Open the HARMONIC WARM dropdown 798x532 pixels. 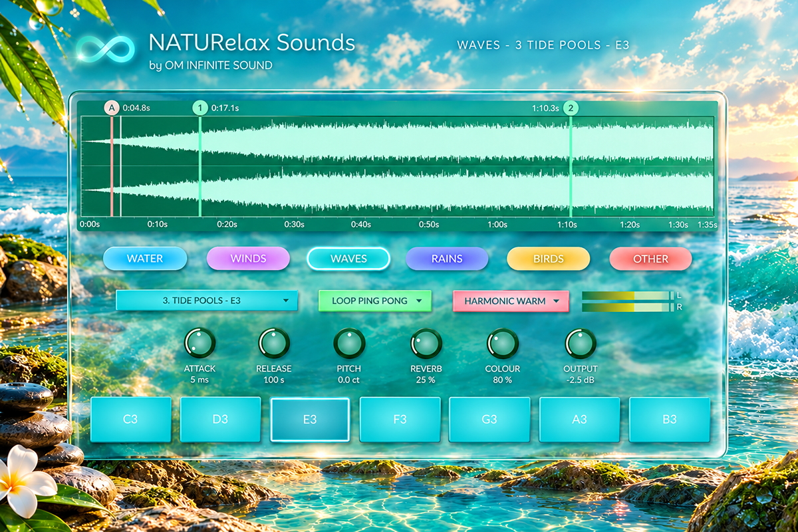pos(511,301)
